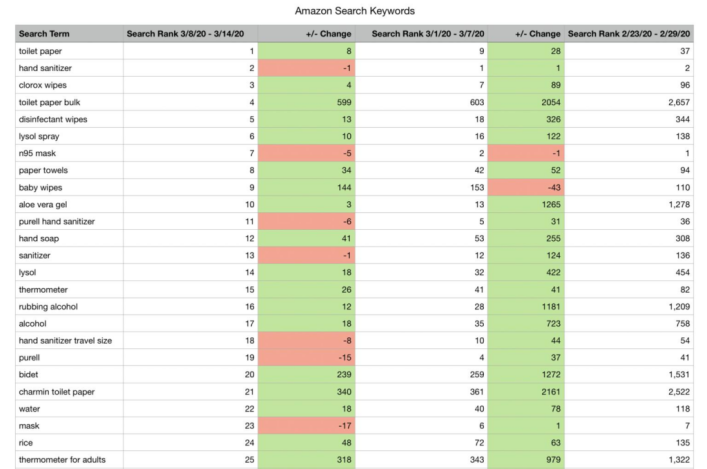Click the "n95 mask" search term cell

pyautogui.click(x=37, y=151)
